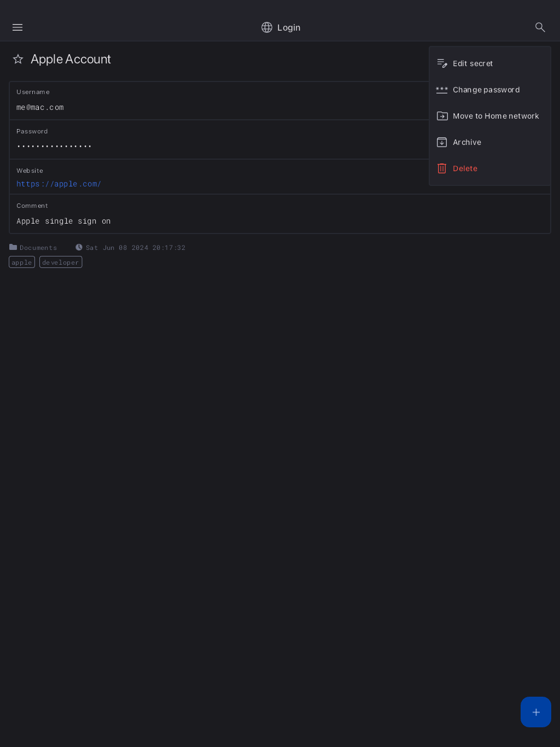Click the red Delete trash icon
The image size is (560, 747).
[x=442, y=168]
